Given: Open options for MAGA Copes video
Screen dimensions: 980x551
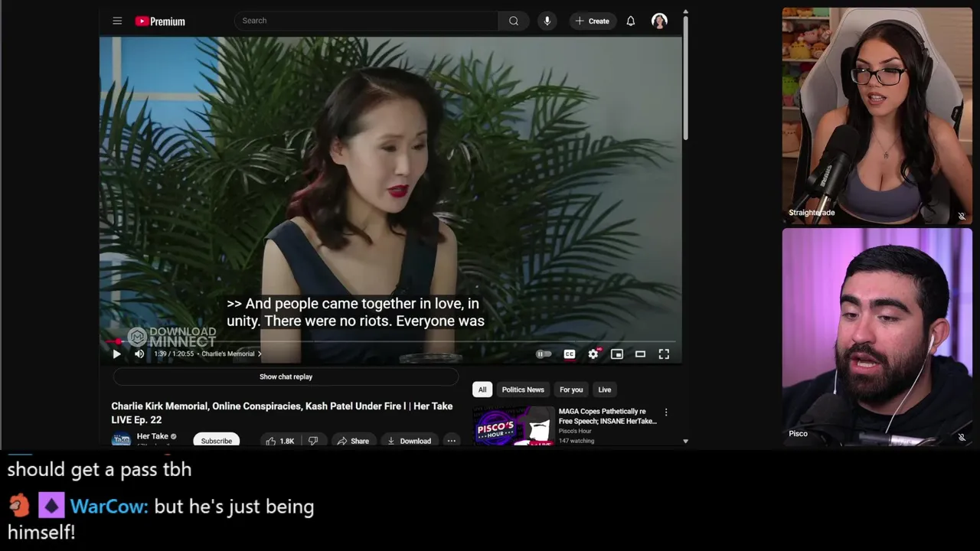Looking at the screenshot, I should (666, 412).
